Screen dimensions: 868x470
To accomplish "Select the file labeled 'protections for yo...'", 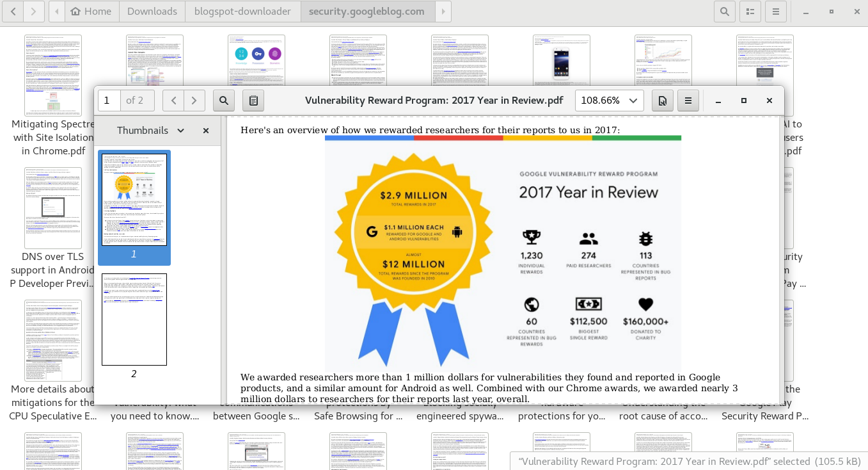I will tap(562, 416).
